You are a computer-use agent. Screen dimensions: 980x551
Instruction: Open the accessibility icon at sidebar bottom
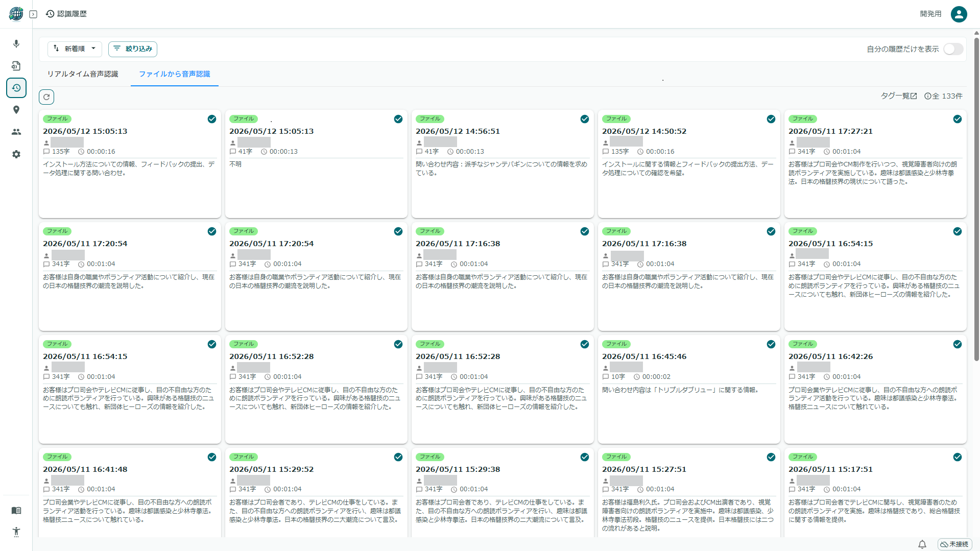click(16, 532)
